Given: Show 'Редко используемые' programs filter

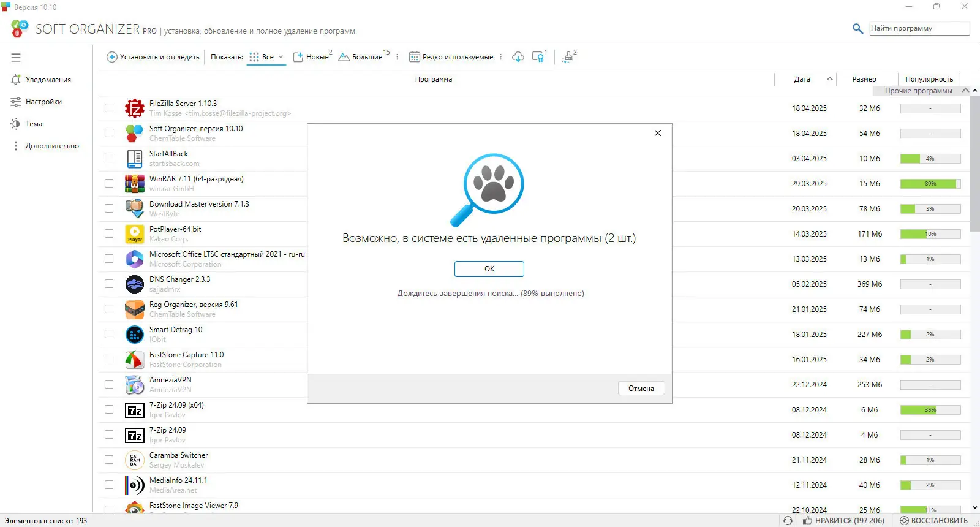Looking at the screenshot, I should (x=451, y=57).
